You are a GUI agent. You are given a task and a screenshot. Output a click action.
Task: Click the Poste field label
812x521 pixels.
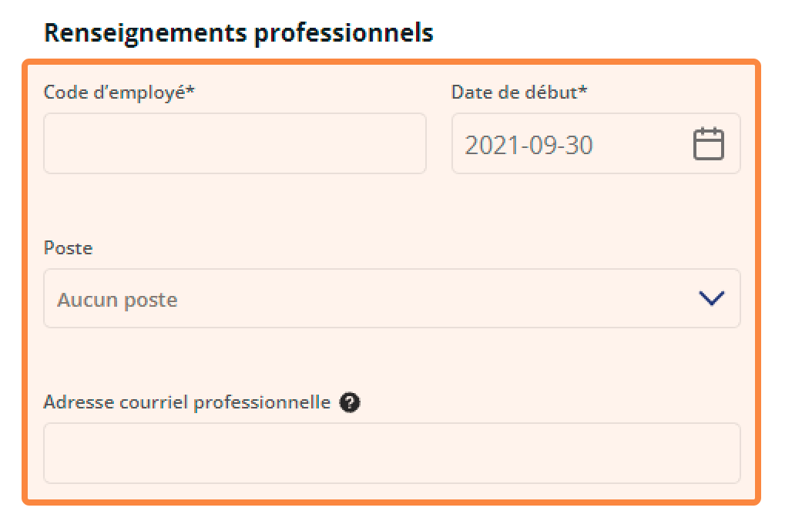coord(69,248)
